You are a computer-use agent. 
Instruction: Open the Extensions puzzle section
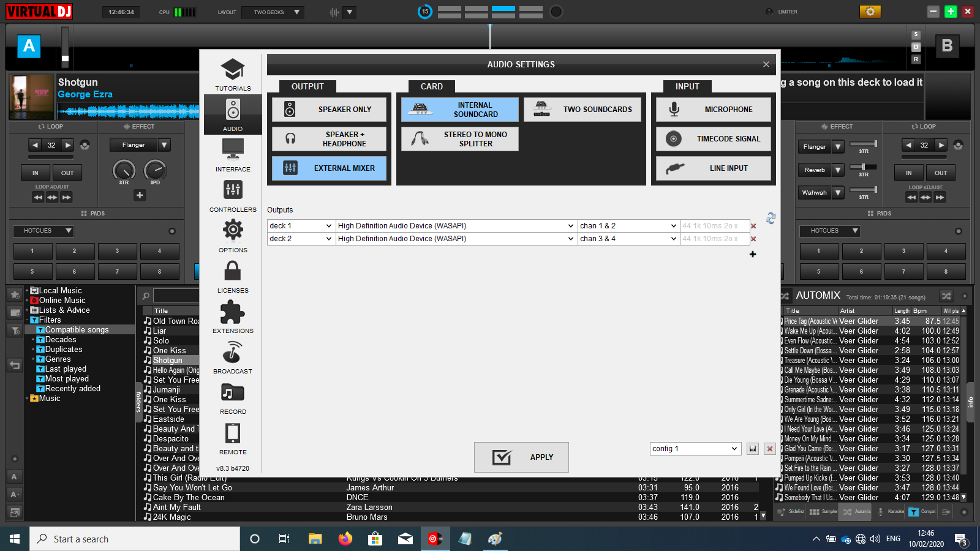pyautogui.click(x=233, y=317)
